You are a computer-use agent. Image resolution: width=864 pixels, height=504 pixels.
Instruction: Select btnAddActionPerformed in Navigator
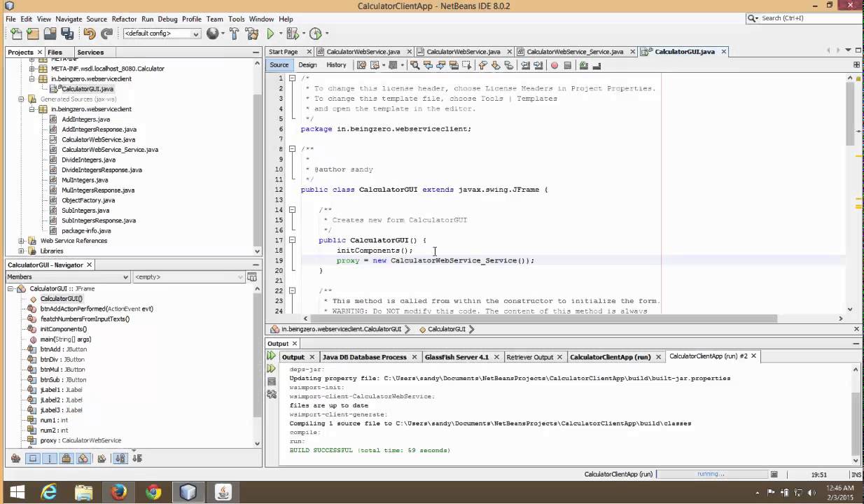97,309
